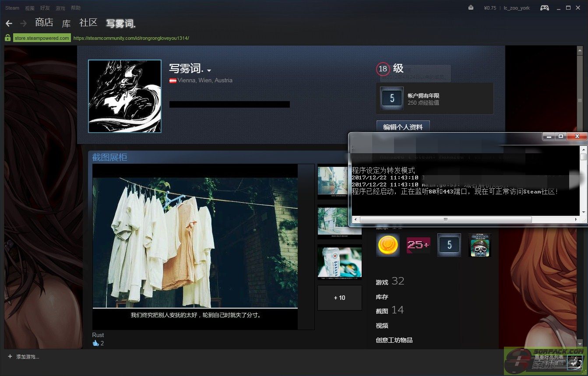
Task: Click the screenshot caption 我们终究把别人安抚的太好
Action: pos(196,315)
